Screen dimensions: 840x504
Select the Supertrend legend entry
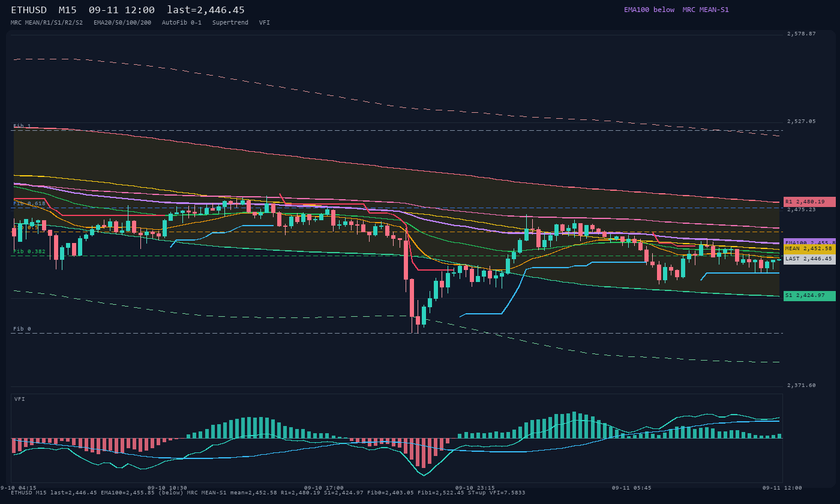click(x=230, y=22)
